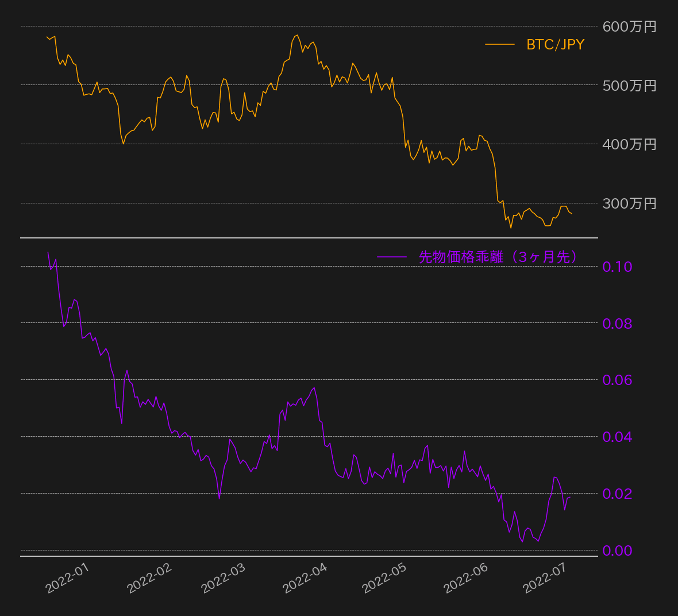The height and width of the screenshot is (616, 678).
Task: Choose the 0.04 axis tick label
Action: point(617,437)
